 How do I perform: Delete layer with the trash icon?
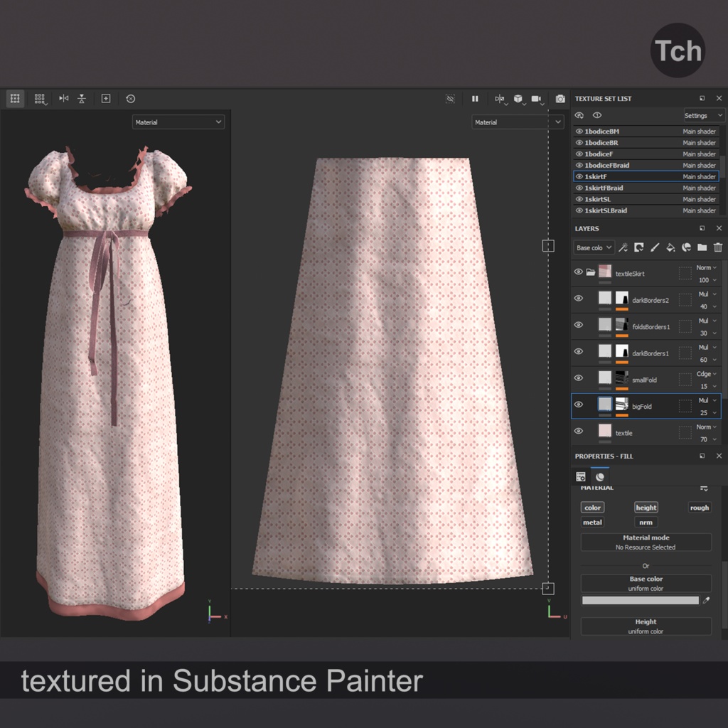coord(718,247)
